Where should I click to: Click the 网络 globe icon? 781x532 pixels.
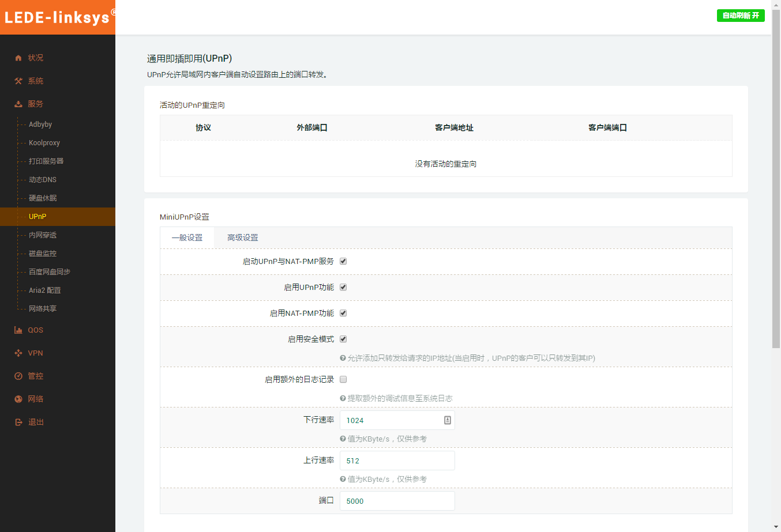pos(18,399)
